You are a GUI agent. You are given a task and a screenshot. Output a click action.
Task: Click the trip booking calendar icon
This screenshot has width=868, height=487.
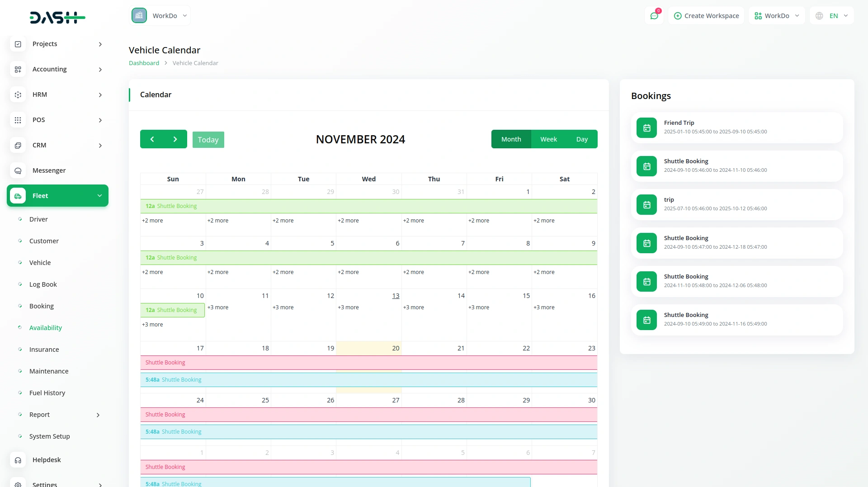pyautogui.click(x=646, y=205)
